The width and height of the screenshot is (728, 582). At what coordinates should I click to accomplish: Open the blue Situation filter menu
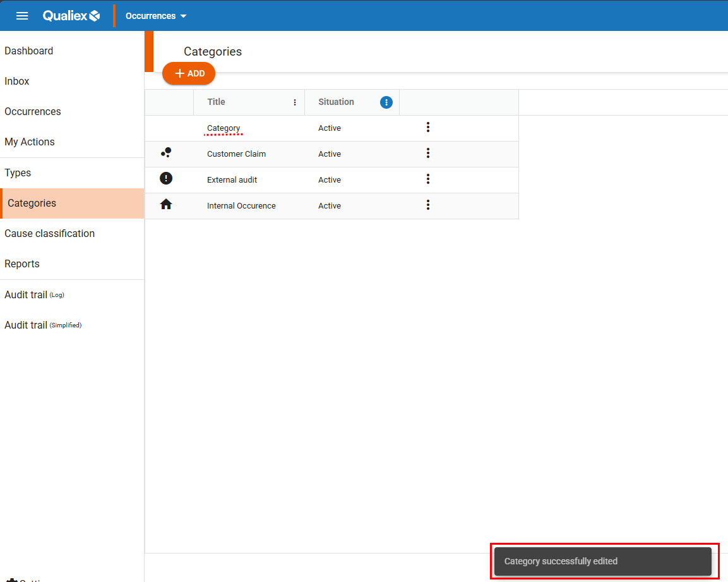[x=386, y=102]
